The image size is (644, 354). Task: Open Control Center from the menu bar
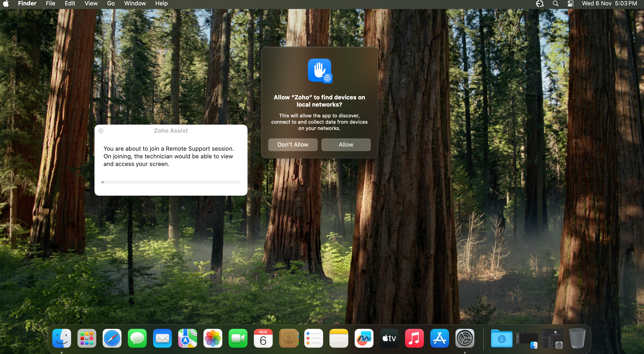[571, 4]
